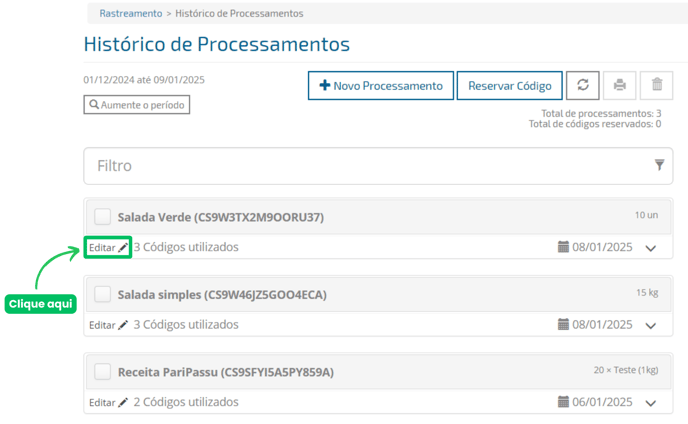This screenshot has height=424, width=688.
Task: Click pencil edit icon for Salada simples
Action: (x=123, y=325)
